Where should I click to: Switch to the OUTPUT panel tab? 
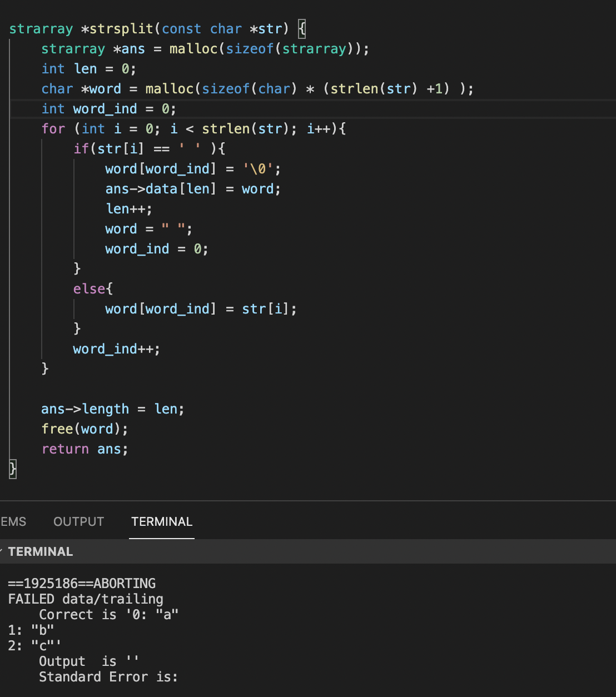point(78,521)
